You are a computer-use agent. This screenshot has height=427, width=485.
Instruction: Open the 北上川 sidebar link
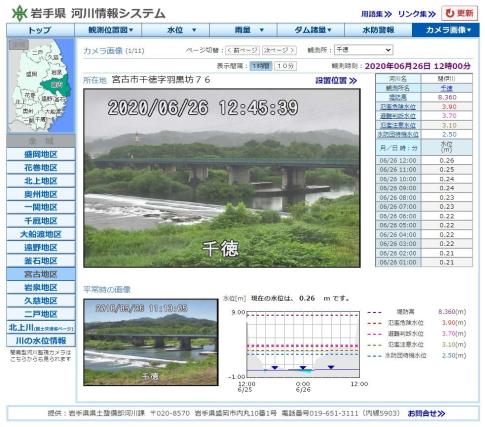(41, 328)
